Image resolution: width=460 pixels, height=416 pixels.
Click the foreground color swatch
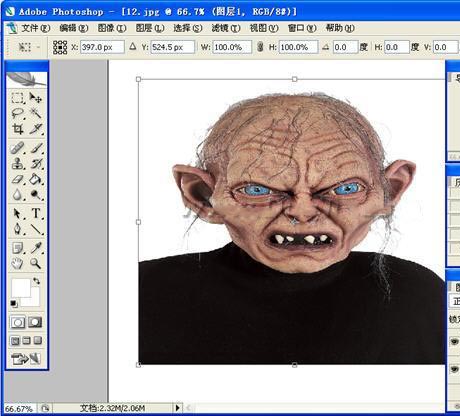pos(20,287)
